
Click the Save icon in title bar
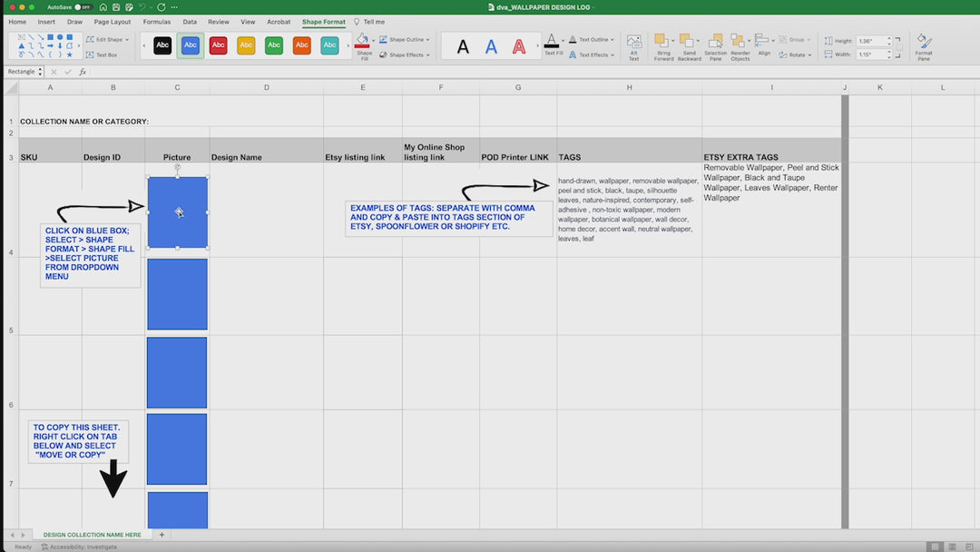pos(117,6)
